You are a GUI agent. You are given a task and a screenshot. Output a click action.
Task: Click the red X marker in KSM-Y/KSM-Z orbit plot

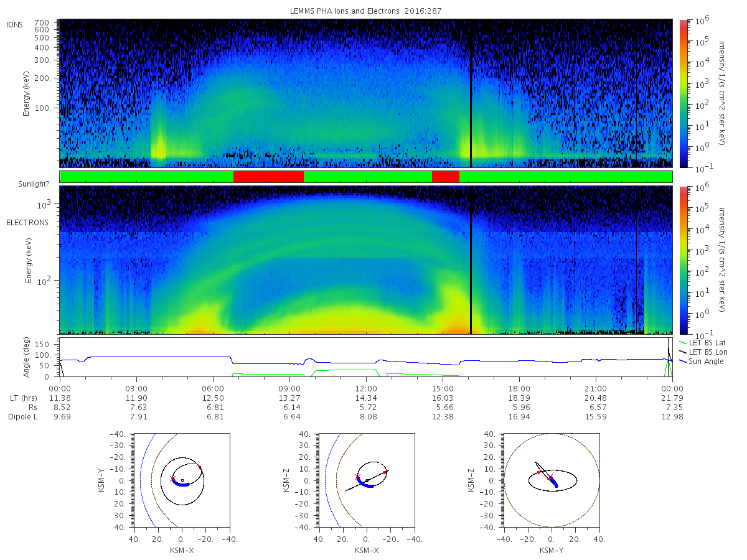click(x=550, y=477)
